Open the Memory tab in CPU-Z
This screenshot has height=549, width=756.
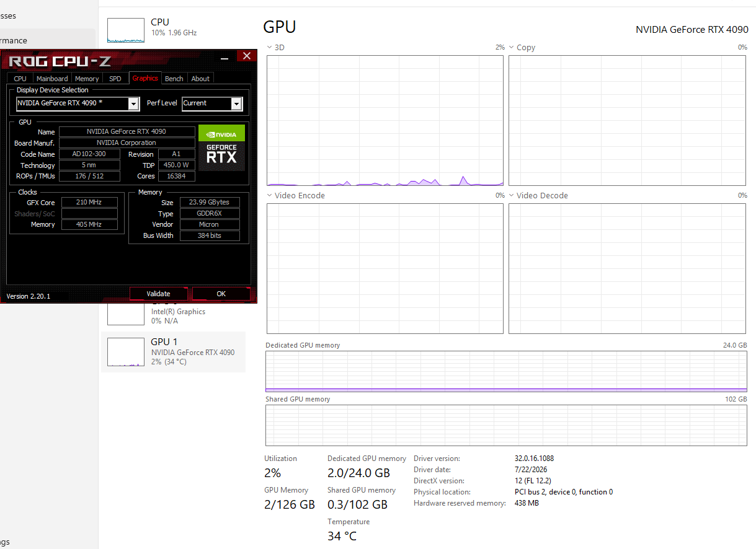pos(87,79)
